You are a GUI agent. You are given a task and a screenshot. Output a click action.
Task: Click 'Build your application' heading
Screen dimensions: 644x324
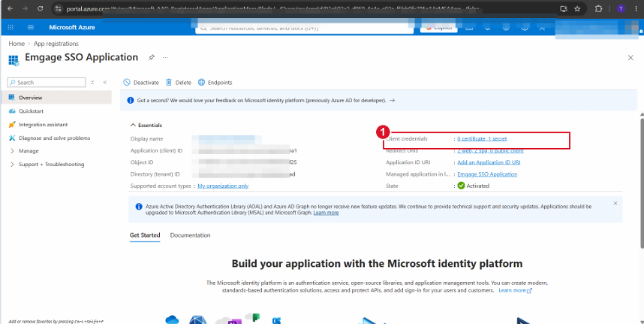tap(377, 263)
